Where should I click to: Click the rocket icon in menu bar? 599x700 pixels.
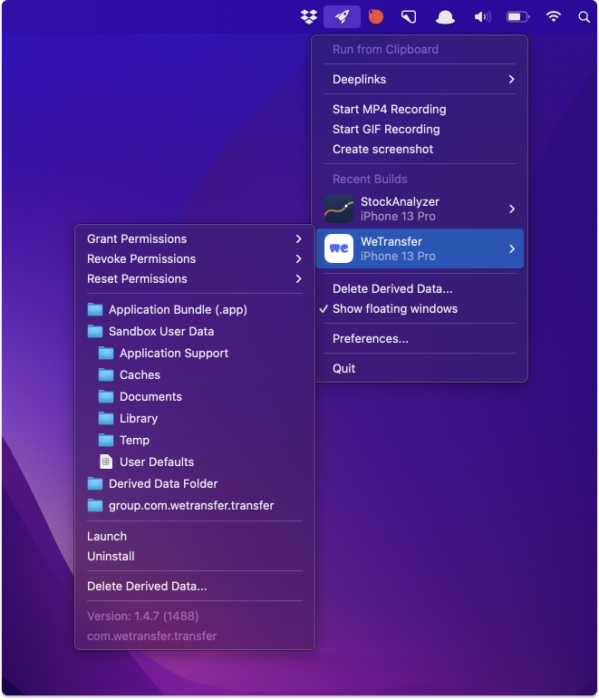pyautogui.click(x=343, y=17)
